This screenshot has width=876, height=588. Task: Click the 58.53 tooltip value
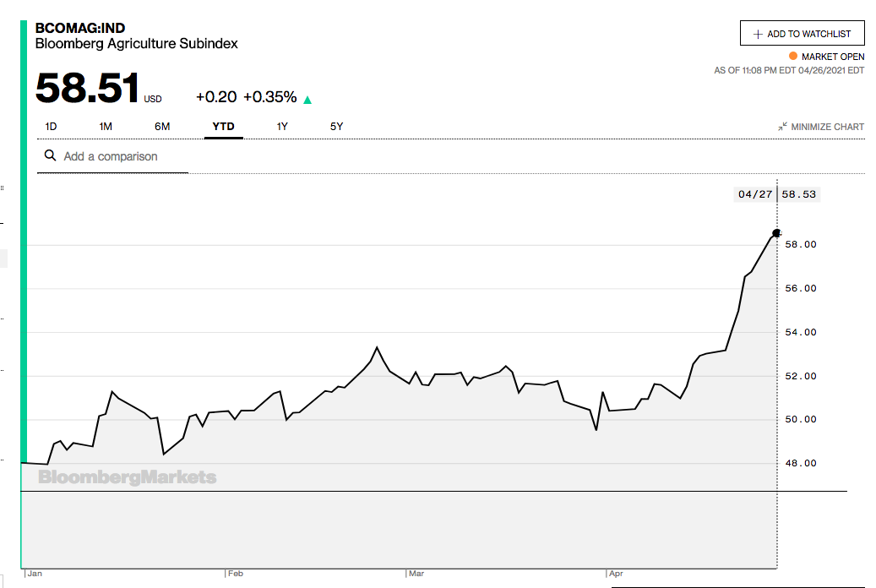pos(799,194)
